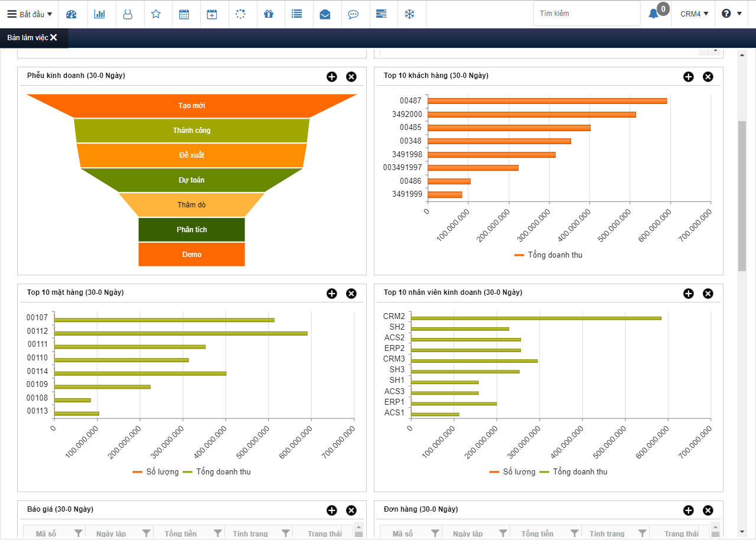Screen dimensions: 756x540
Task: Click the Tìm kiếm search box
Action: 586,13
